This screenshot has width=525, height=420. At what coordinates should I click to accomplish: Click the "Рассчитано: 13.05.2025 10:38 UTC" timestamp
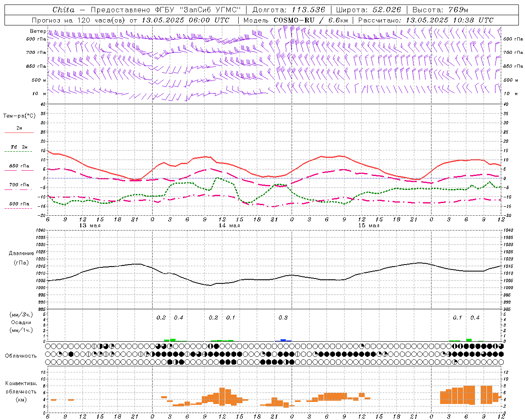(x=426, y=20)
